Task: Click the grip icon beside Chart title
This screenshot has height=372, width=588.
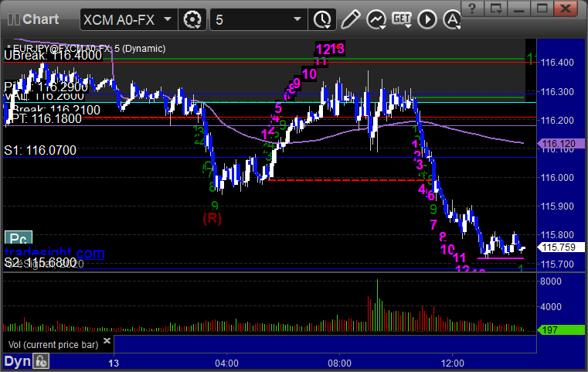Action: 13,19
